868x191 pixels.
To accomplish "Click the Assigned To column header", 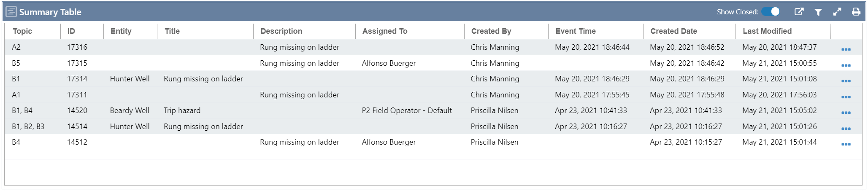I will 384,31.
